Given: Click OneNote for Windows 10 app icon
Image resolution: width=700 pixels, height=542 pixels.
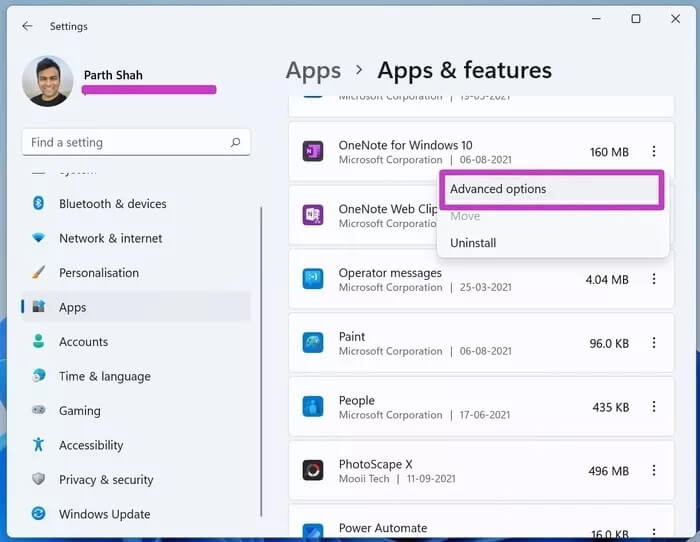Looking at the screenshot, I should 313,151.
